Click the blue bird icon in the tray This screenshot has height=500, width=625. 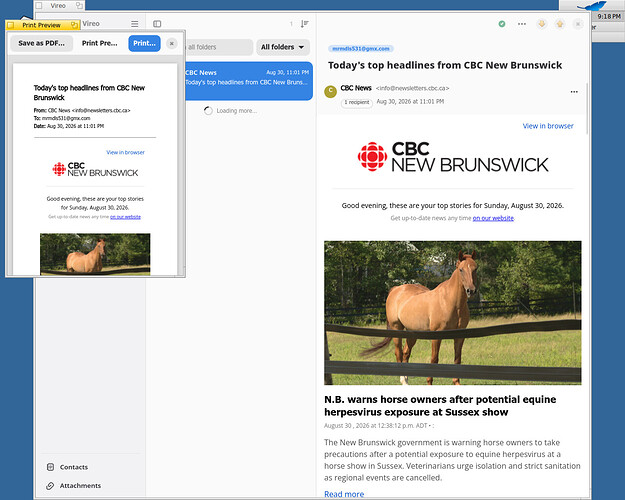[x=592, y=6]
